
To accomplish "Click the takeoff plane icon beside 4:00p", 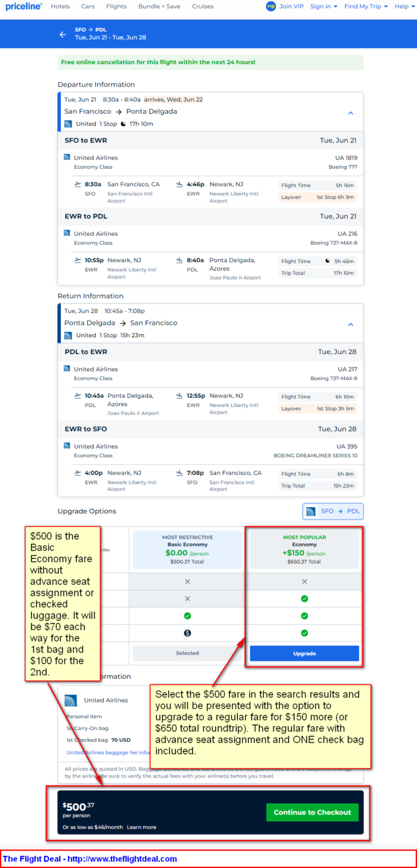I will coord(78,473).
